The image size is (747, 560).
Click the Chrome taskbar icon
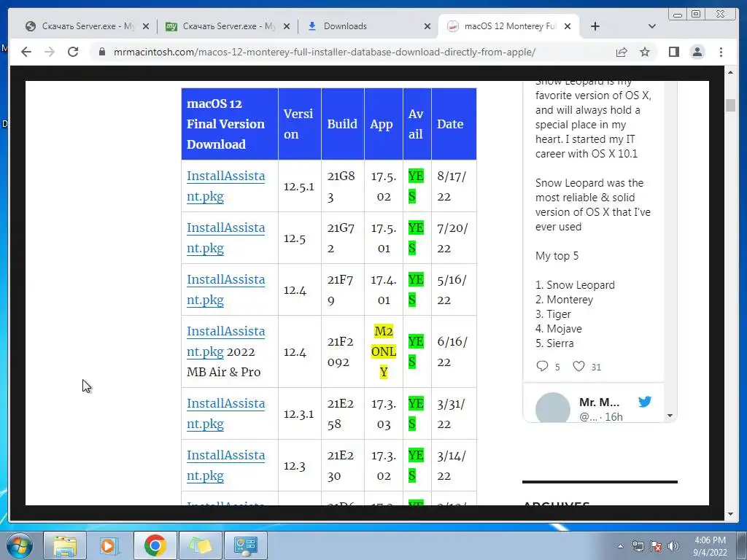coord(155,545)
